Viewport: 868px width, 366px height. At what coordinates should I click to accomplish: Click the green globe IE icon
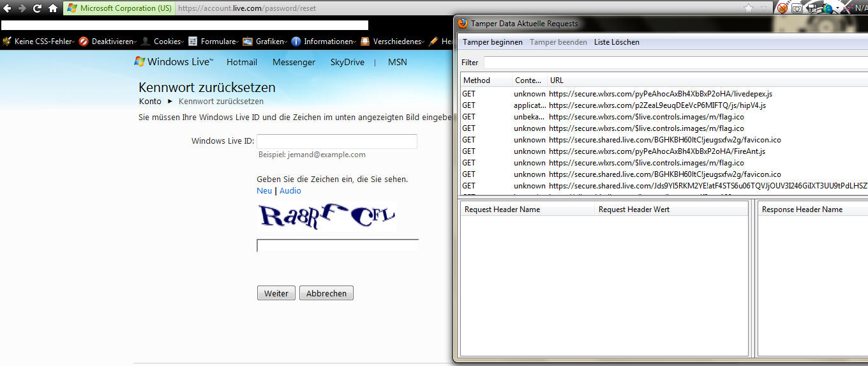828,8
